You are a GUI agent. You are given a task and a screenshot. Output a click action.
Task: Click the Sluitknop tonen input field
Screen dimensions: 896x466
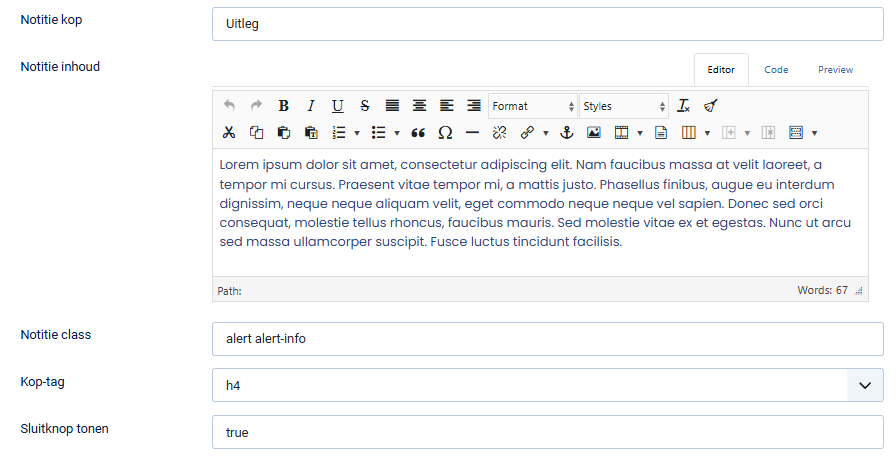pyautogui.click(x=547, y=432)
